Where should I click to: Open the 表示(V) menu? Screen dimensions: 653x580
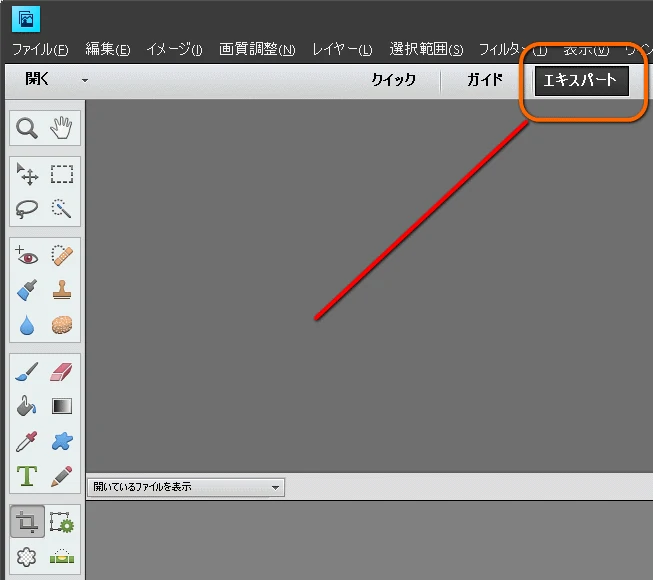click(586, 50)
